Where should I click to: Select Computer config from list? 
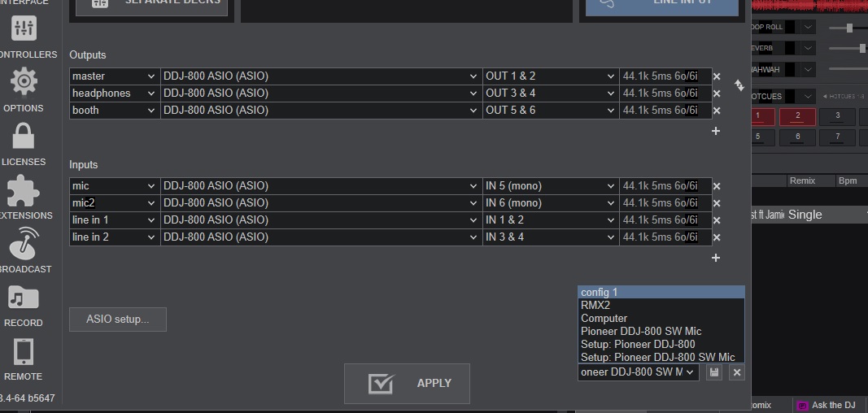tap(661, 319)
